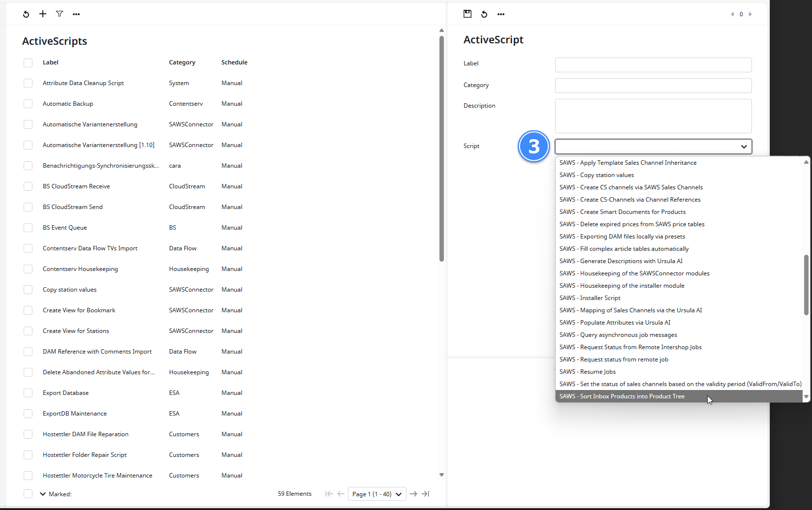Open more options ellipsis in list toolbar
This screenshot has height=510, width=812.
pyautogui.click(x=76, y=14)
